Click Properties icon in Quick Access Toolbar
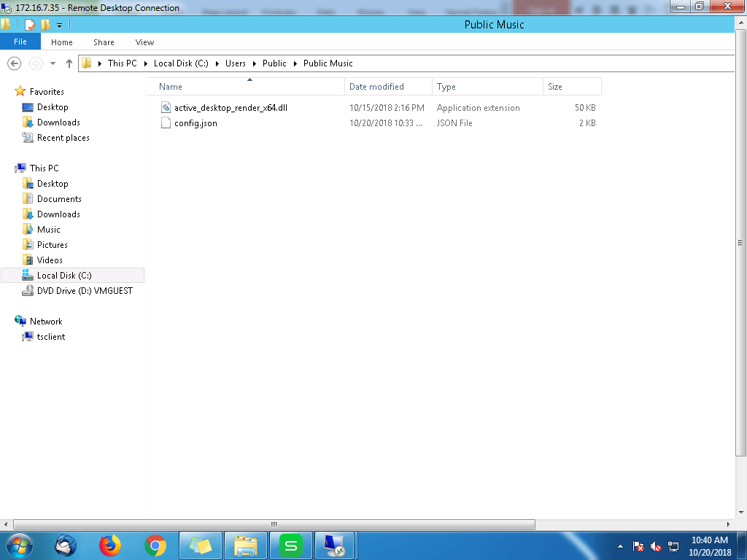This screenshot has width=747, height=560. click(x=30, y=25)
